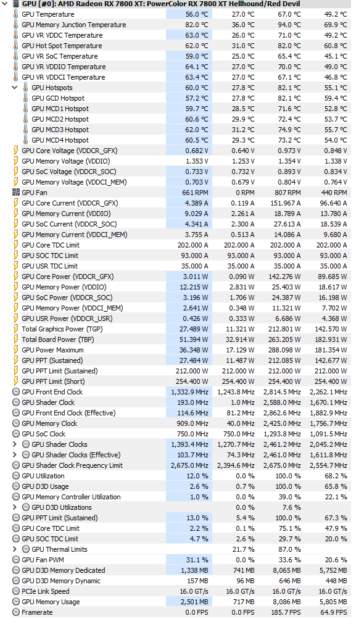Expand the GPU Thermal Limits group
This screenshot has width=364, height=624.
[15, 549]
